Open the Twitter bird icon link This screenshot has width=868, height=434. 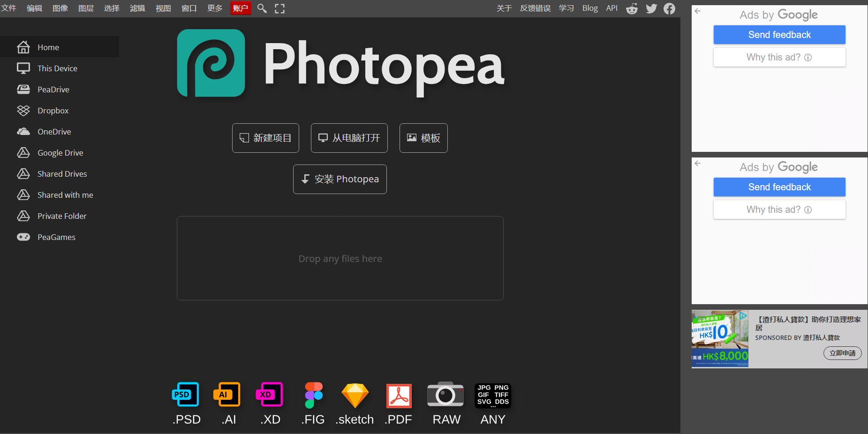[x=651, y=8]
